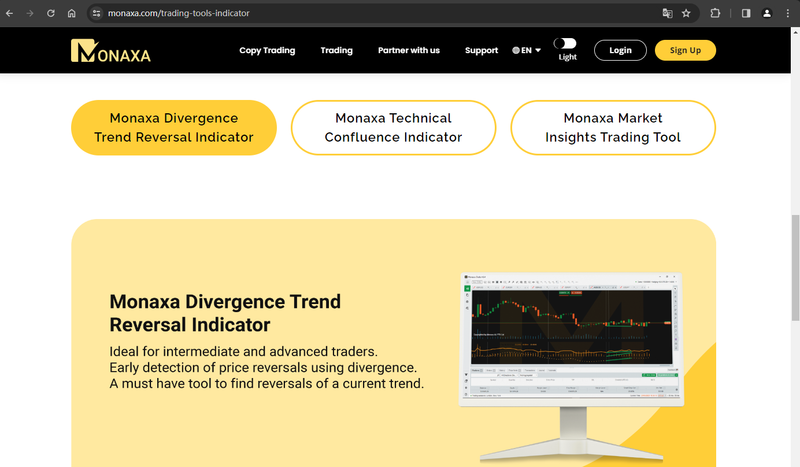Click the translate page icon
800x467 pixels.
(667, 13)
